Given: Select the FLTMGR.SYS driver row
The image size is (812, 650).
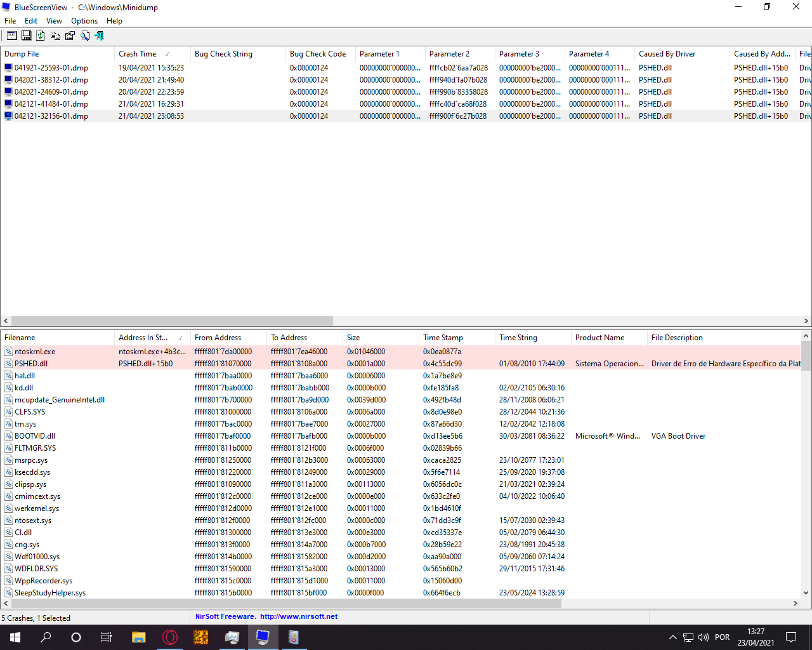Looking at the screenshot, I should pyautogui.click(x=401, y=448).
